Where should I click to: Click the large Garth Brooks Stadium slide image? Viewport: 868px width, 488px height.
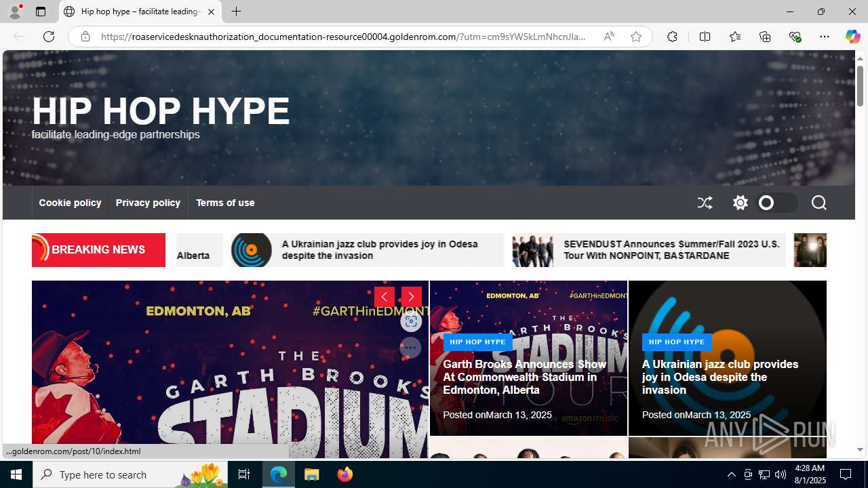230,369
